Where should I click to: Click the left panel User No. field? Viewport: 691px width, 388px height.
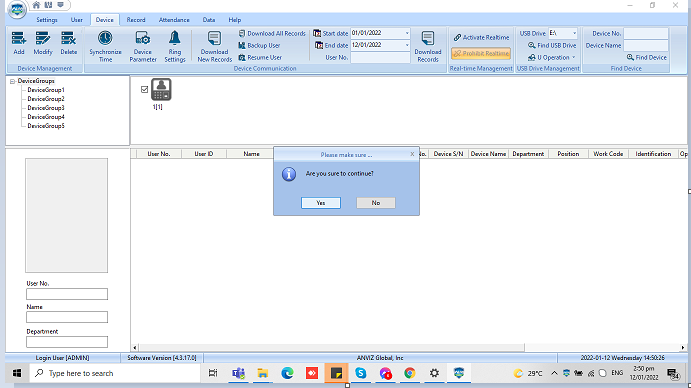tap(67, 294)
